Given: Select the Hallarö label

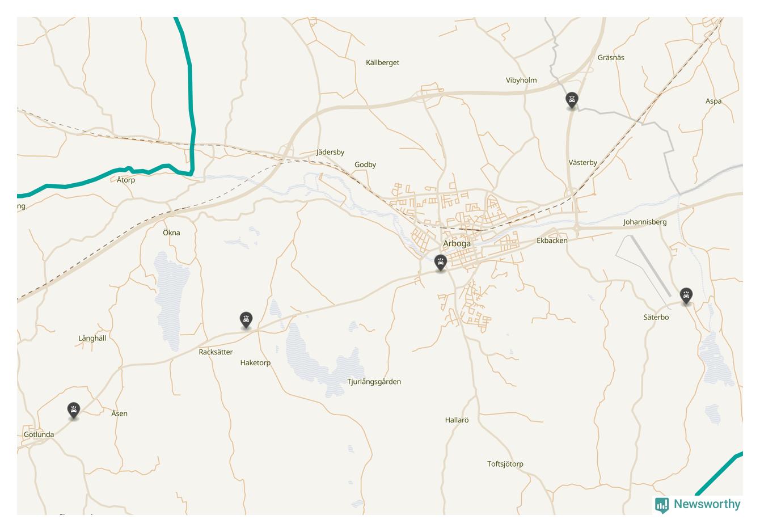Looking at the screenshot, I should pyautogui.click(x=457, y=420).
